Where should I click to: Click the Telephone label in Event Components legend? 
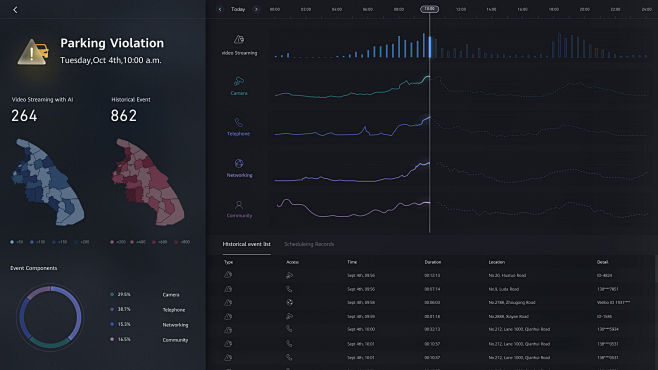pos(174,310)
